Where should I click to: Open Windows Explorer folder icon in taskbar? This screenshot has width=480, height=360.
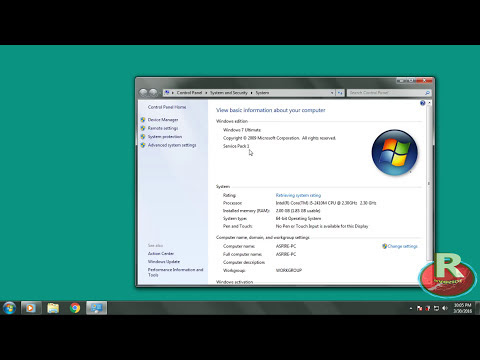pyautogui.click(x=53, y=308)
